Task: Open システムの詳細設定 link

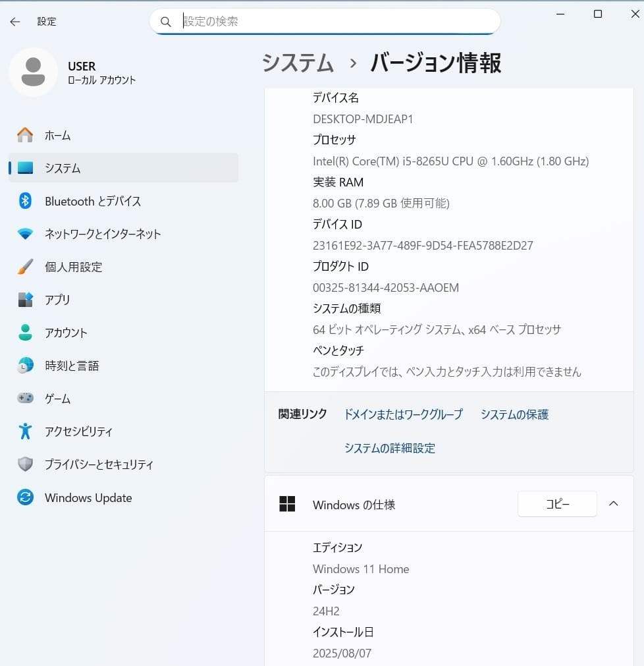Action: 389,448
